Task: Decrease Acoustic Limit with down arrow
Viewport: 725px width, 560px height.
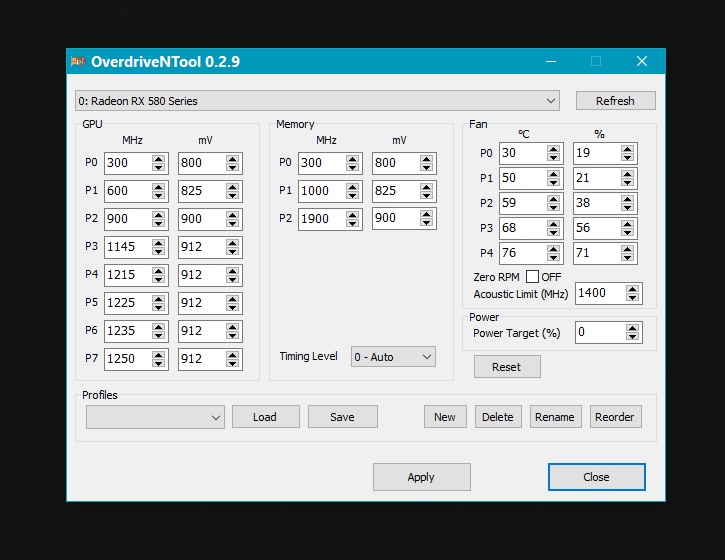Action: click(633, 297)
